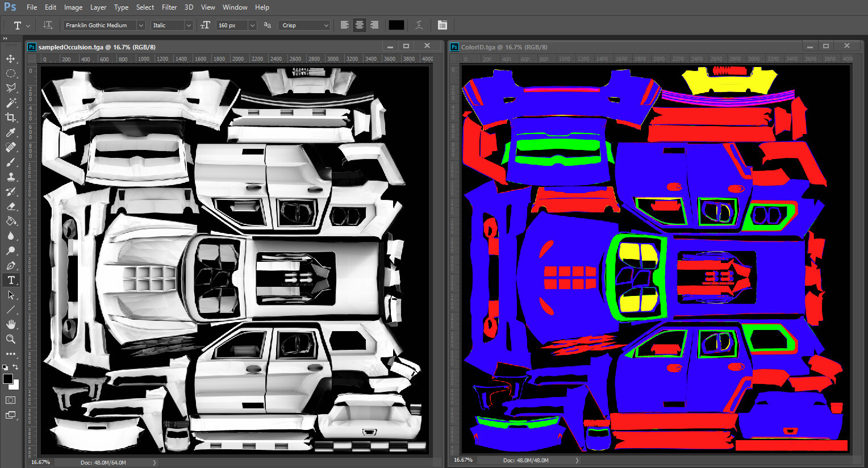Open the font size dropdown
This screenshot has width=868, height=468.
(x=252, y=25)
